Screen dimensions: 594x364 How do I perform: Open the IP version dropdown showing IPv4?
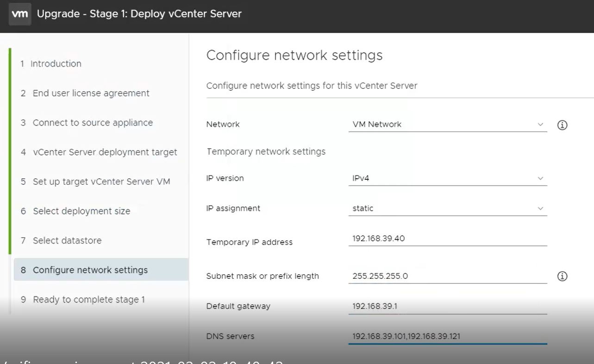click(448, 178)
